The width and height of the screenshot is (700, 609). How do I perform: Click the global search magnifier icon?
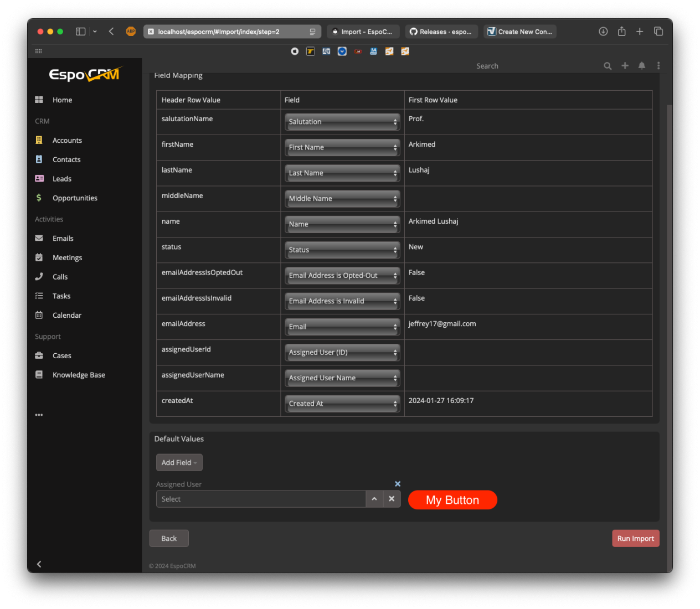pyautogui.click(x=608, y=66)
